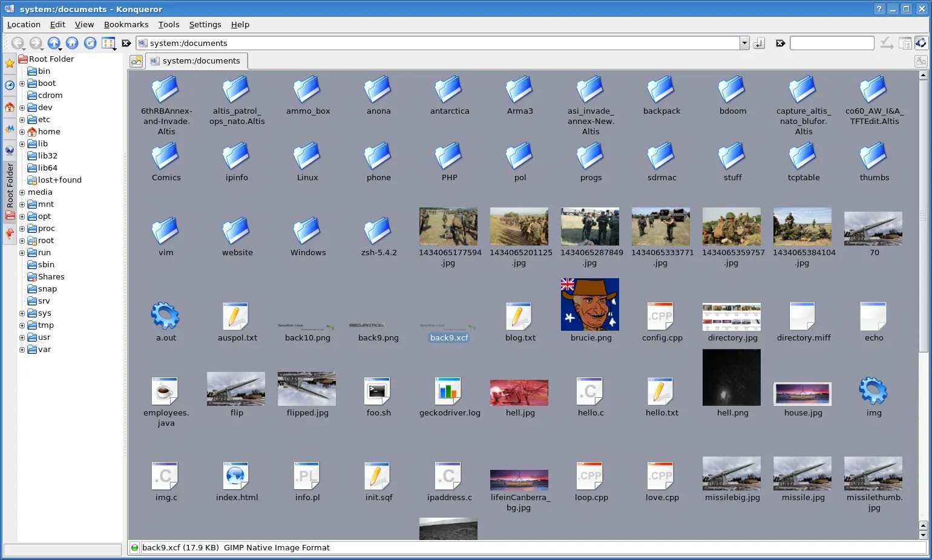Close the current tab via right tab bar button
This screenshot has height=560, width=932.
point(921,61)
